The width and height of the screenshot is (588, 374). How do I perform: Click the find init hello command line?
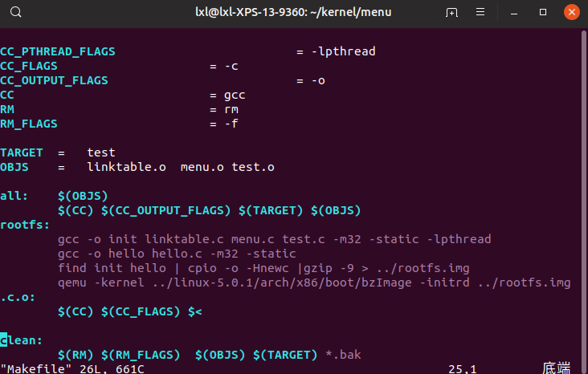pyautogui.click(x=263, y=268)
